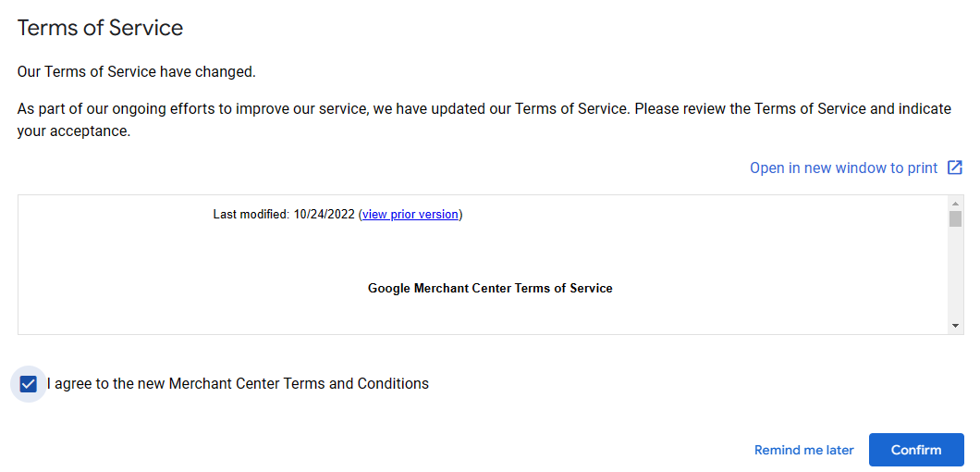Viewport: 980px width, 472px height.
Task: Click the external-link icon beside print link
Action: (954, 168)
